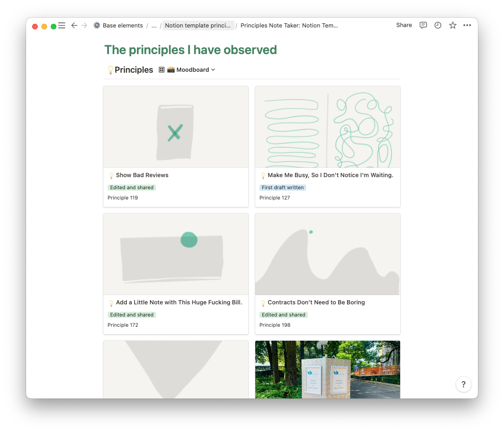Go forward with the right arrow
Image resolution: width=504 pixels, height=433 pixels.
point(84,26)
